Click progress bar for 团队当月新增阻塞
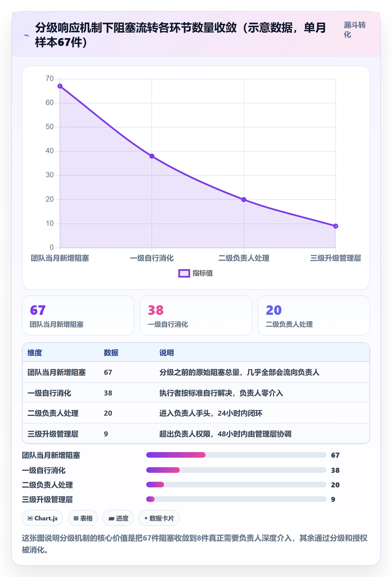Image resolution: width=392 pixels, height=577 pixels. tap(236, 455)
